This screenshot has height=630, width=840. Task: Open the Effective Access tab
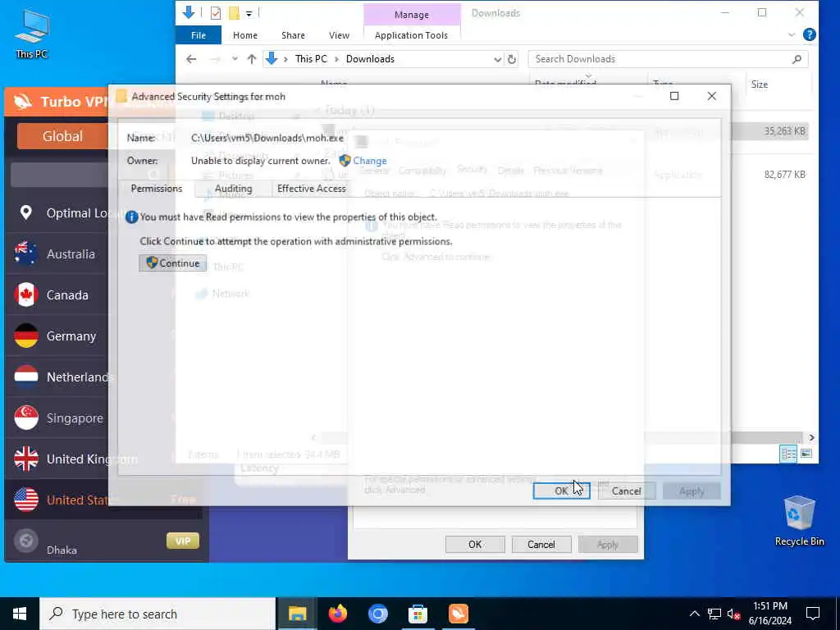click(x=311, y=189)
